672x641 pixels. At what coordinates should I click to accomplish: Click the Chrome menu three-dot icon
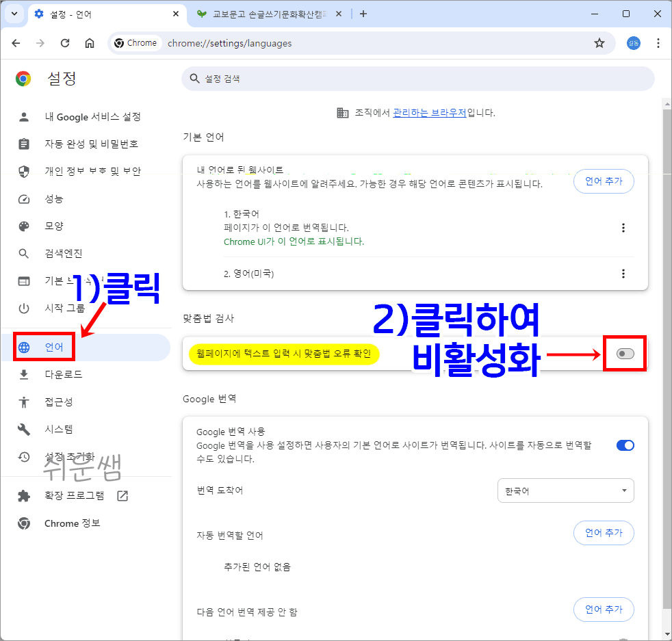pyautogui.click(x=658, y=42)
